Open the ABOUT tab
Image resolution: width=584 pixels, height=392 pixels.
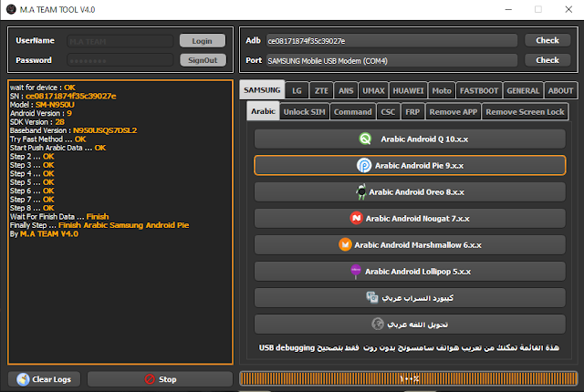pos(560,91)
